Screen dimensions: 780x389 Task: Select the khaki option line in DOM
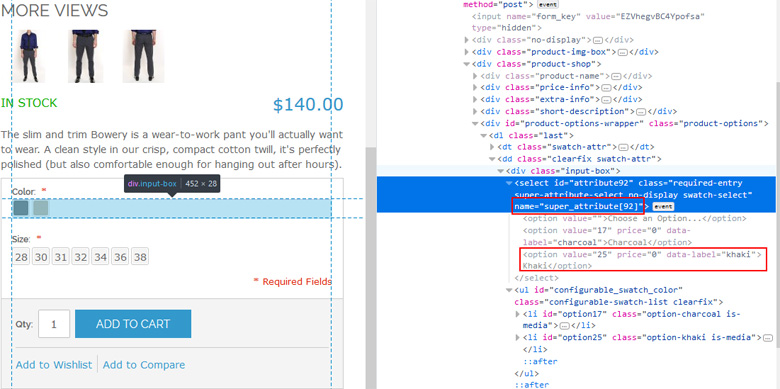642,260
